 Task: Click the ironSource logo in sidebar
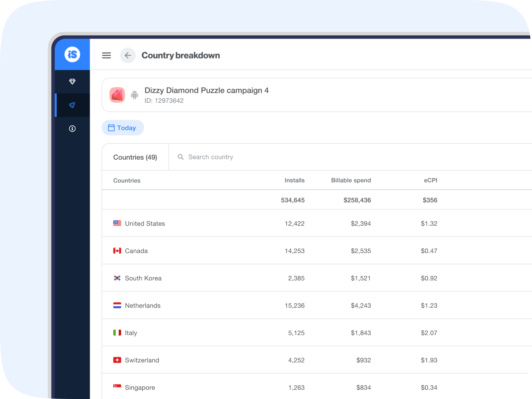click(x=72, y=55)
